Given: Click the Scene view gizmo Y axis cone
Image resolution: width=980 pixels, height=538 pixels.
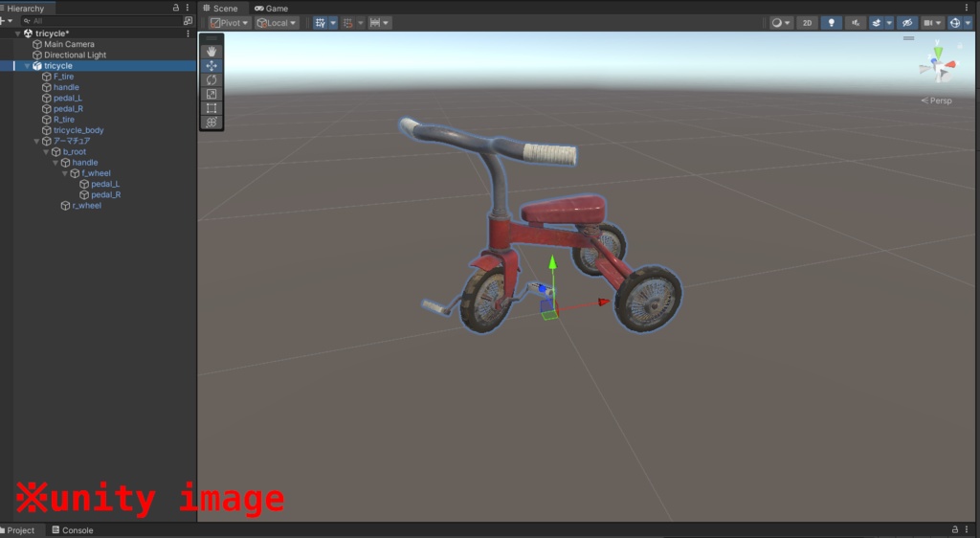Looking at the screenshot, I should (938, 52).
